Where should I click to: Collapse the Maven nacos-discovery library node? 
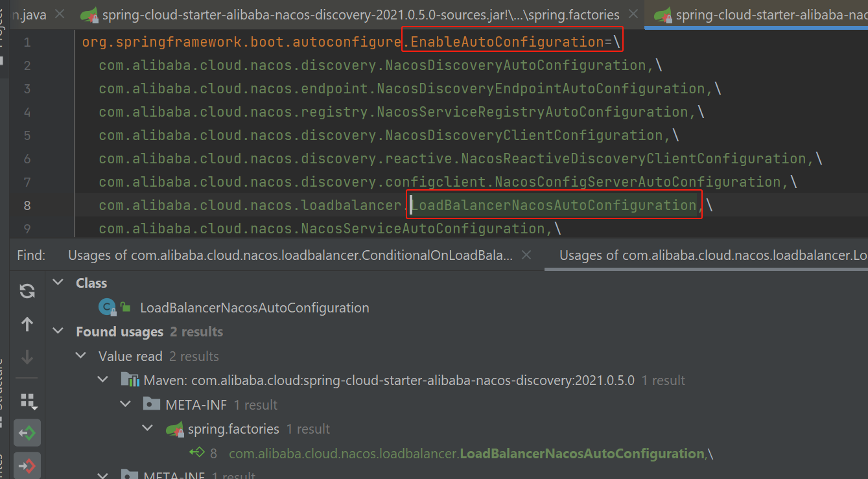pyautogui.click(x=103, y=380)
